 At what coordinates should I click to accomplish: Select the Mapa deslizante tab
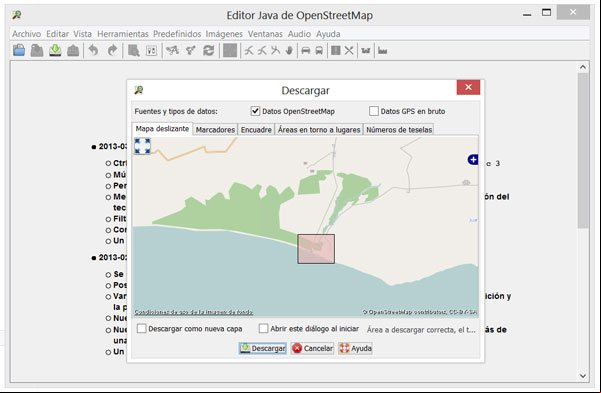pyautogui.click(x=162, y=129)
